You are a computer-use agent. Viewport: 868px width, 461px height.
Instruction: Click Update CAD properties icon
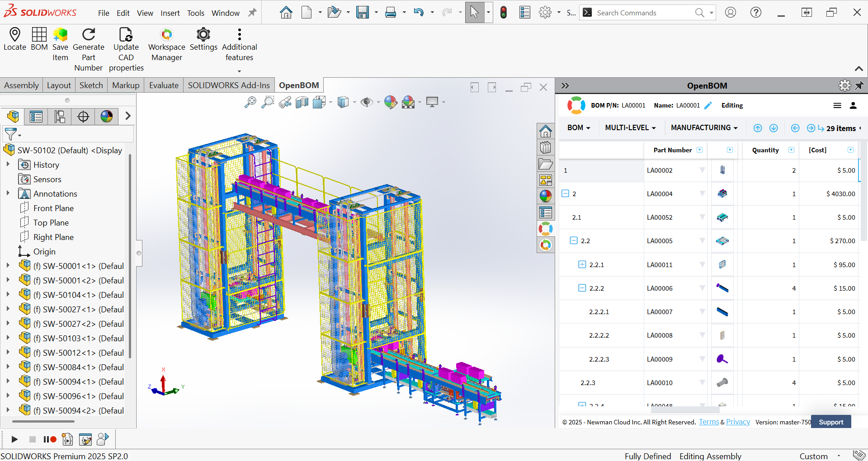(126, 34)
